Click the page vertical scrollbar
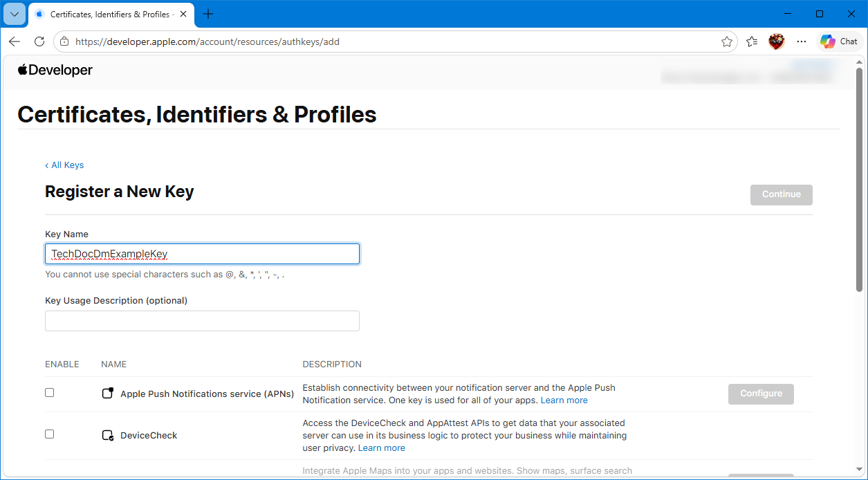This screenshot has height=480, width=868. click(x=859, y=180)
